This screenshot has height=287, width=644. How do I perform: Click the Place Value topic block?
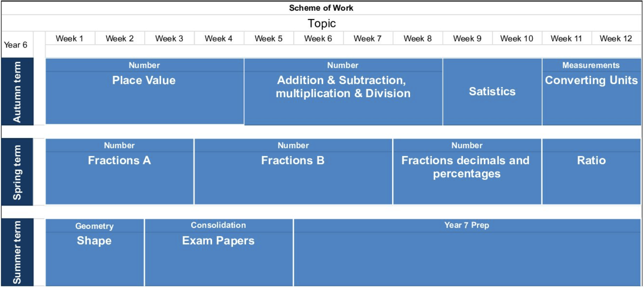coord(144,81)
